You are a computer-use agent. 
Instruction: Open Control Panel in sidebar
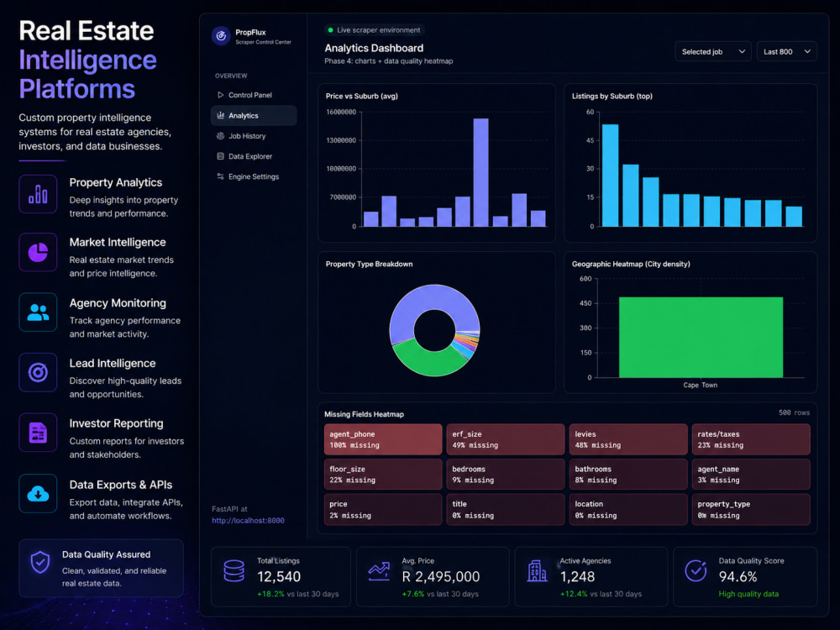pyautogui.click(x=254, y=95)
